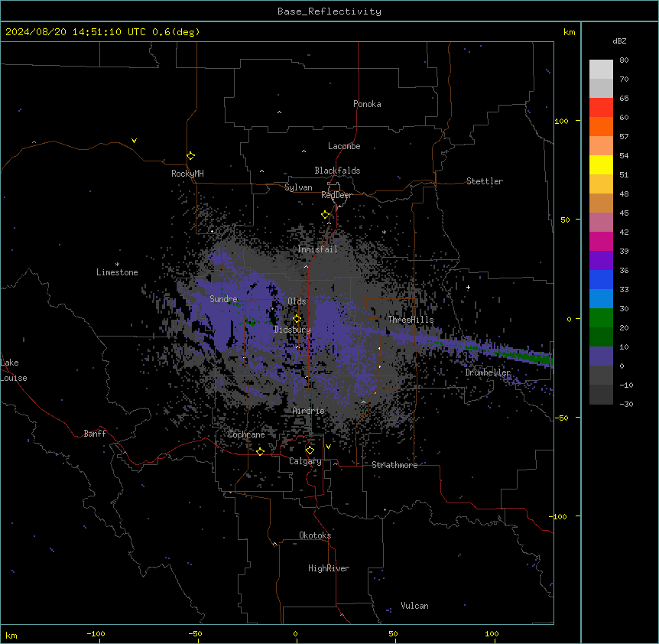
Task: Click the ThreeHills label
Action: click(x=411, y=320)
